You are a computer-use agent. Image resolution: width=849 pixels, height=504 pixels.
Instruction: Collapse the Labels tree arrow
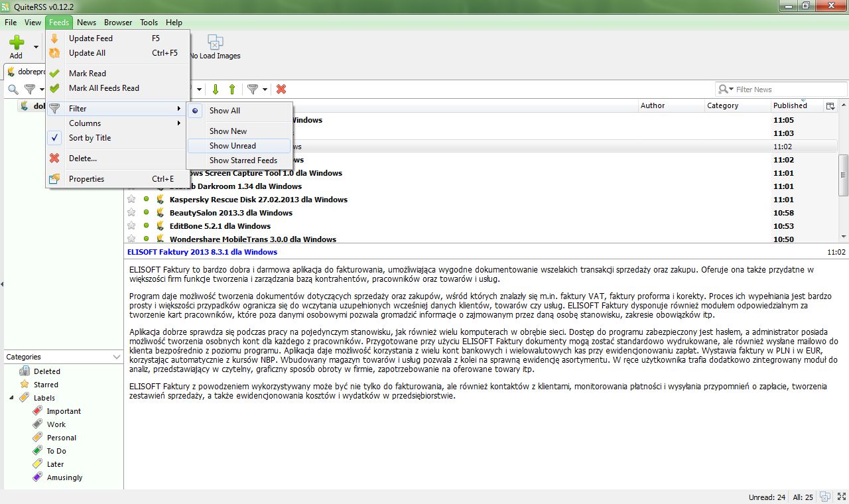11,398
